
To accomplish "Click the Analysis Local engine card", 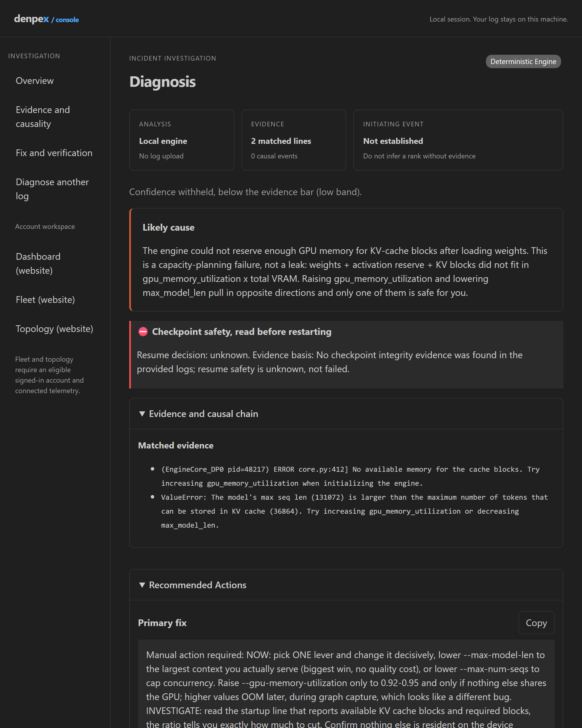I will [x=182, y=140].
